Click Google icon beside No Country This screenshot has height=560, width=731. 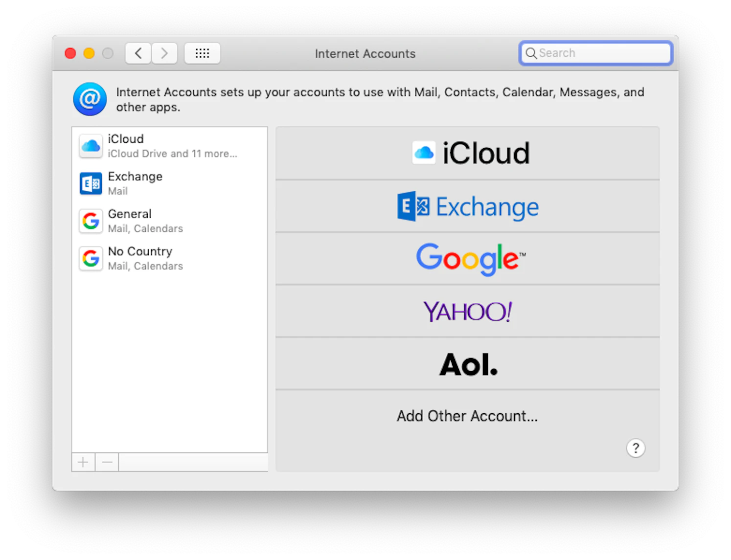click(x=91, y=258)
